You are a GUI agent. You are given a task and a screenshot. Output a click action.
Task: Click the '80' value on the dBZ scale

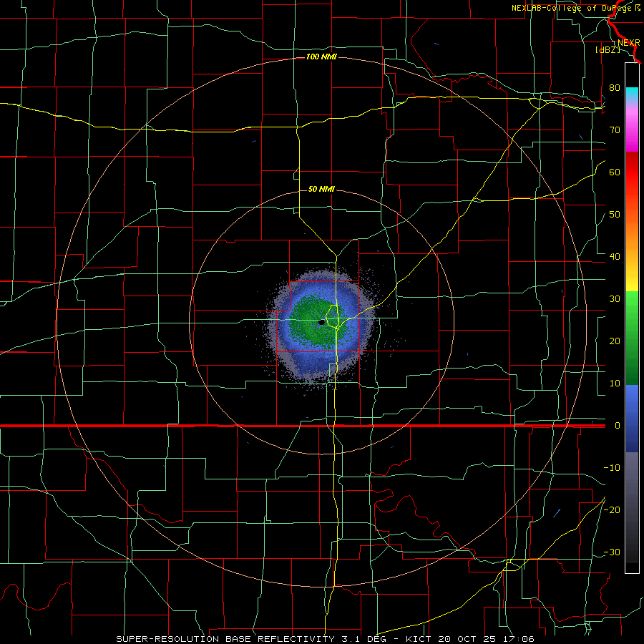point(615,88)
